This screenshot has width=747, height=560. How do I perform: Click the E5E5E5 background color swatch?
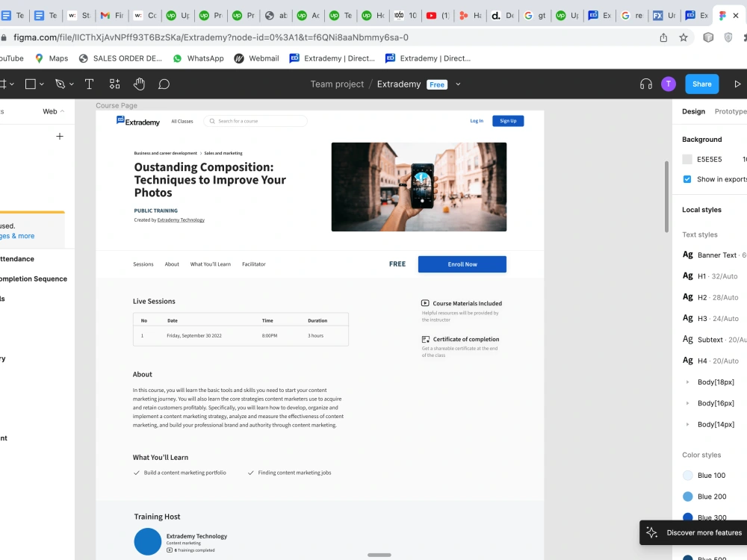686,159
